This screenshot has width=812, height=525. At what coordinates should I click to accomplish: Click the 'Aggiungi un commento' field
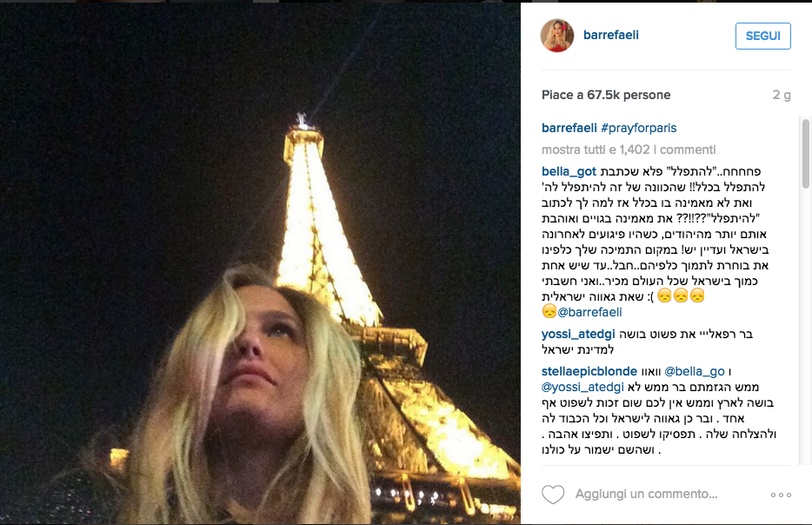point(646,495)
